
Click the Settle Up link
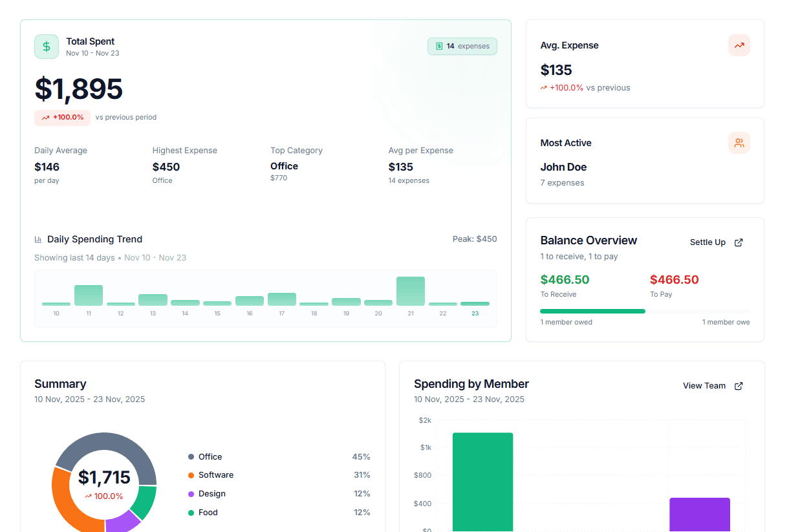pos(708,242)
